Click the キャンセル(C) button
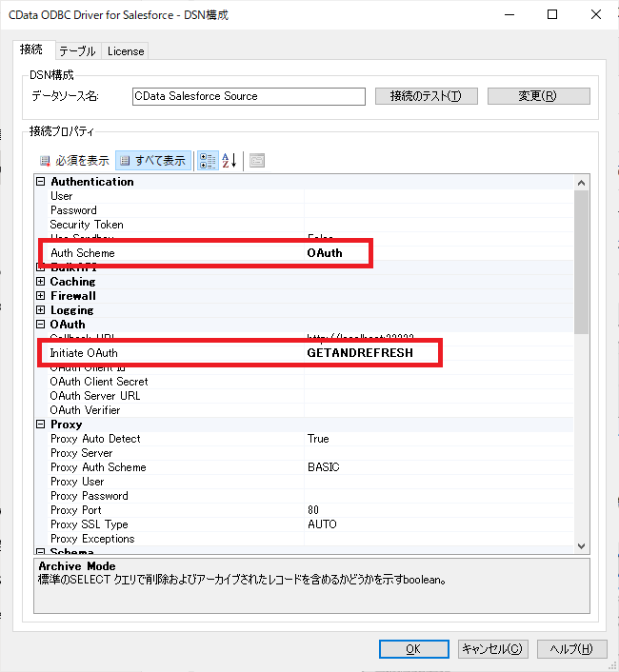The height and width of the screenshot is (672, 619). point(492,649)
